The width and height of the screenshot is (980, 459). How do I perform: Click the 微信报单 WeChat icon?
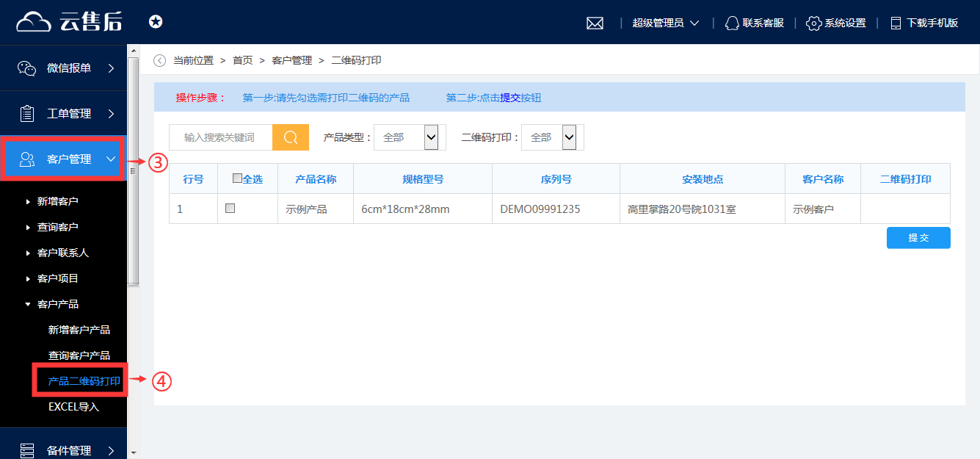(x=27, y=68)
